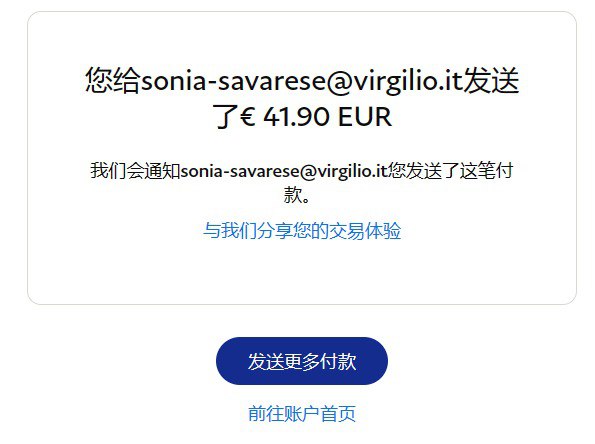Click the 首页 end of the account home link

click(x=338, y=413)
